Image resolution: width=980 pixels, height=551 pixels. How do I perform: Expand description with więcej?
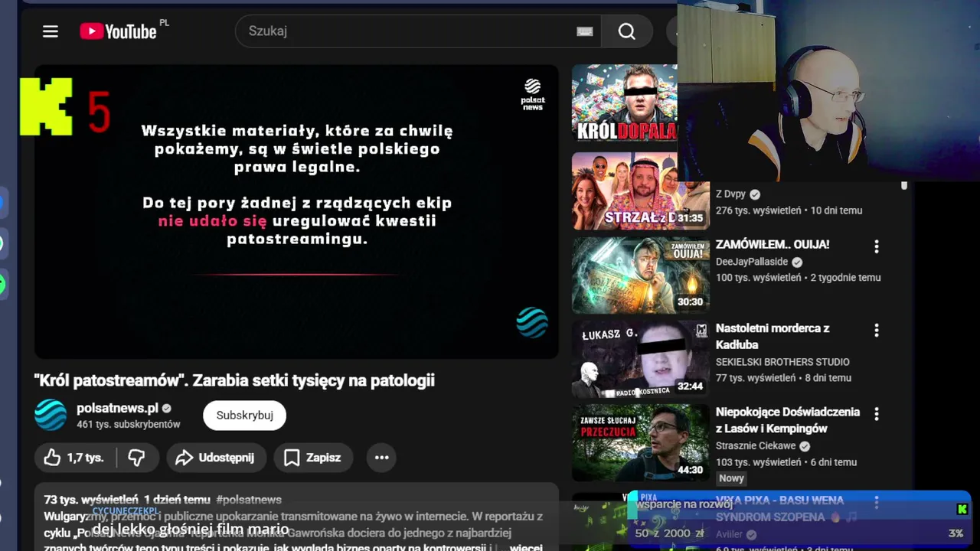pyautogui.click(x=527, y=548)
